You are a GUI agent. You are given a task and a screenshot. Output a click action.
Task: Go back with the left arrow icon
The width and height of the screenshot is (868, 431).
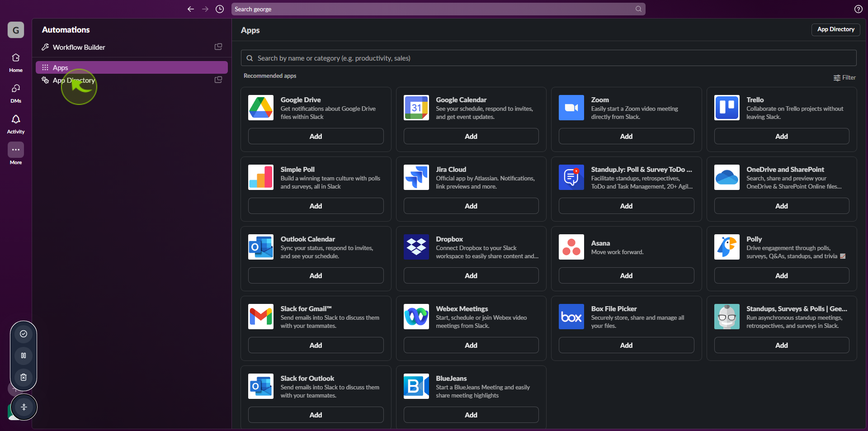click(x=191, y=9)
